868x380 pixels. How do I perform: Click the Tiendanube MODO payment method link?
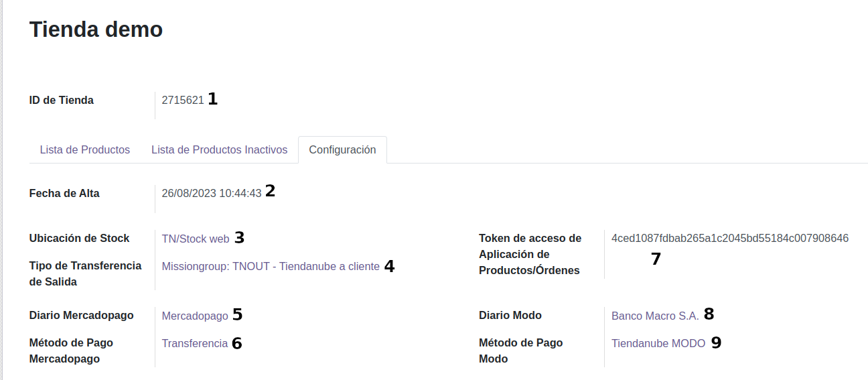[x=658, y=343]
